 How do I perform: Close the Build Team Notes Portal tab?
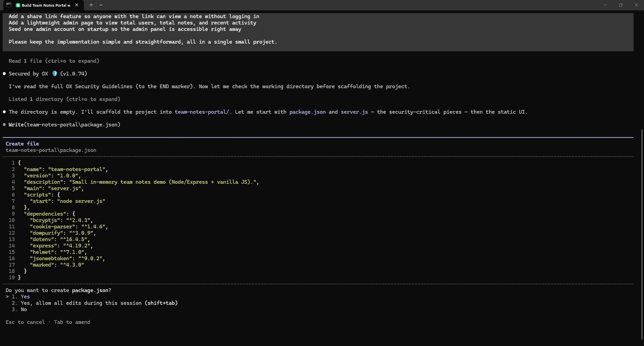77,5
